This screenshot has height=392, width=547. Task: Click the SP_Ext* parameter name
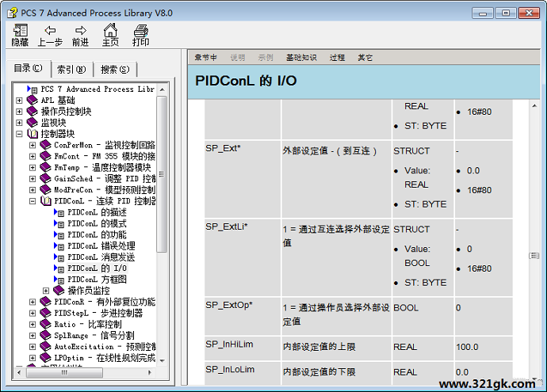223,148
